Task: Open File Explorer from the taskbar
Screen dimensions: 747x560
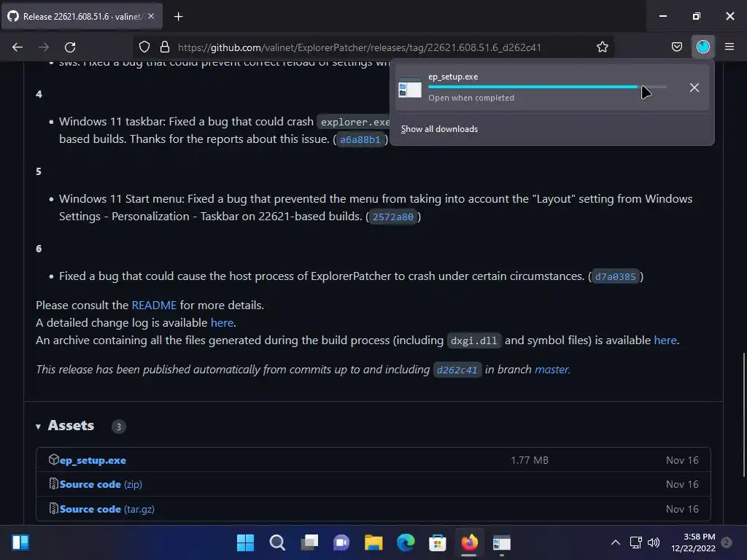Action: click(373, 542)
